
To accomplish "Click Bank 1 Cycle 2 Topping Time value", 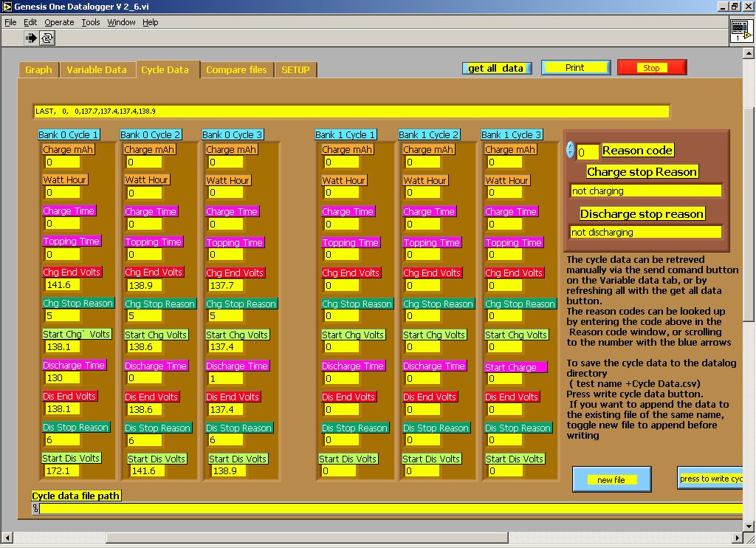I will 423,255.
